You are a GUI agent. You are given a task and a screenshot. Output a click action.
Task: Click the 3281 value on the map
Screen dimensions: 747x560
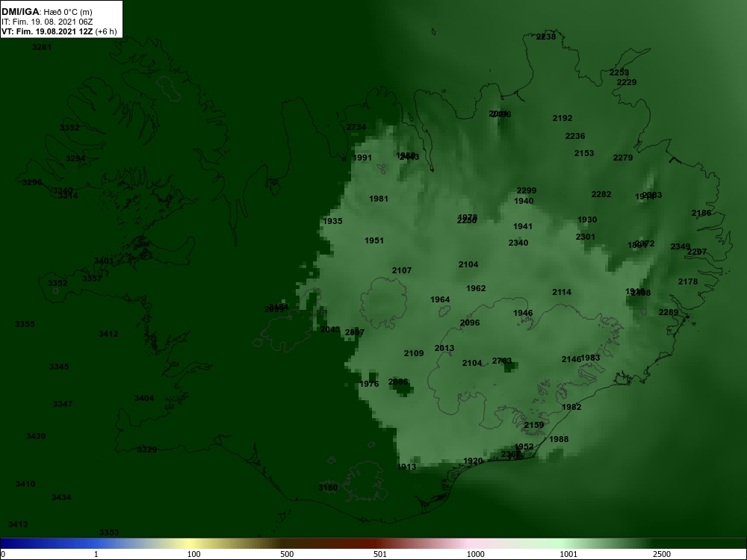pos(41,47)
